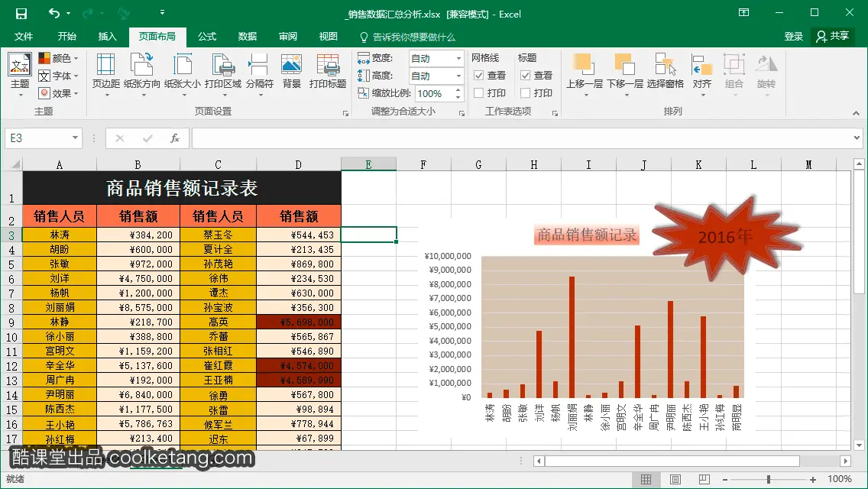868x489 pixels.
Task: Select column E header
Action: 368,164
